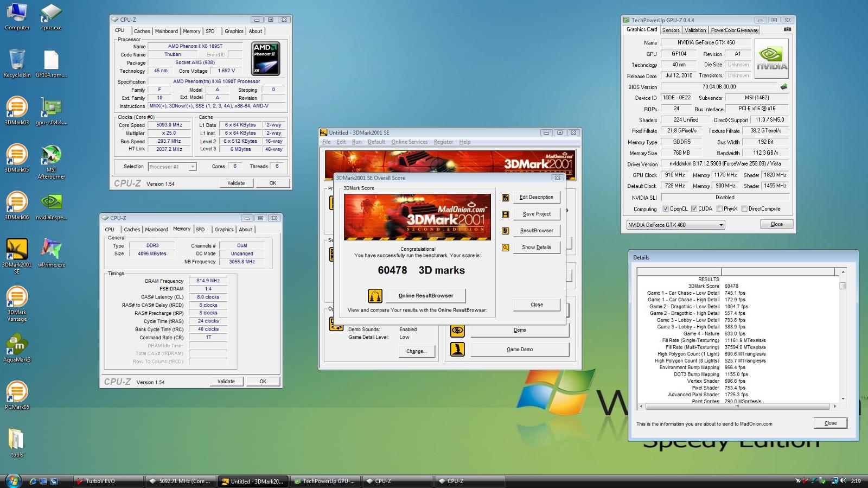
Task: Open SPD tab in lower CPU-Z window
Action: [x=200, y=230]
